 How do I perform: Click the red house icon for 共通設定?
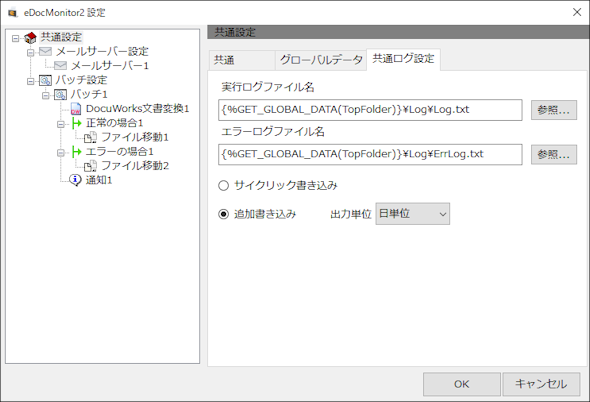pyautogui.click(x=30, y=38)
